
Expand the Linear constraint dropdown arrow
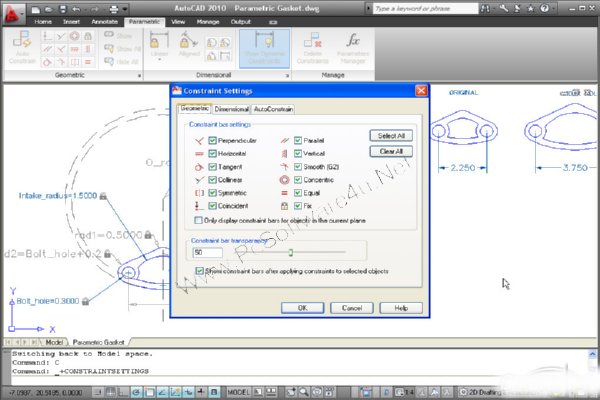[159, 60]
